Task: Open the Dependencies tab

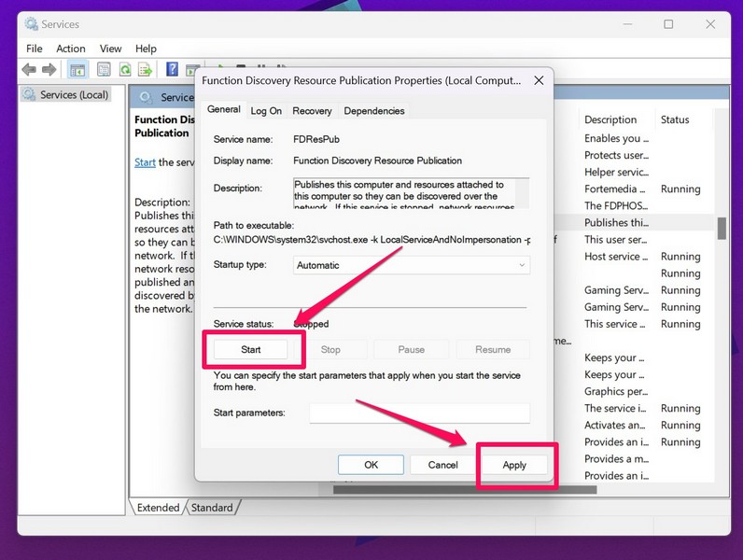Action: 373,111
